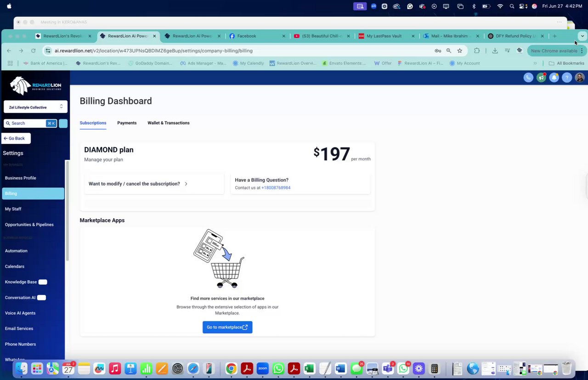588x380 pixels.
Task: Open Spotlight search in the menu bar
Action: pyautogui.click(x=512, y=6)
